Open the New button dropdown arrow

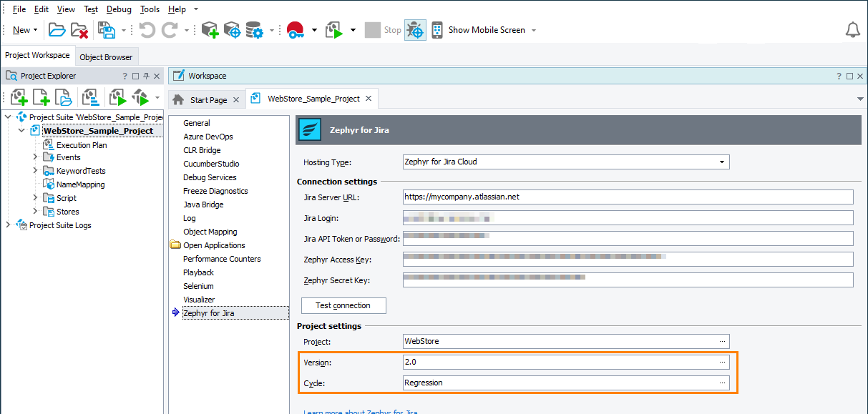pyautogui.click(x=35, y=29)
